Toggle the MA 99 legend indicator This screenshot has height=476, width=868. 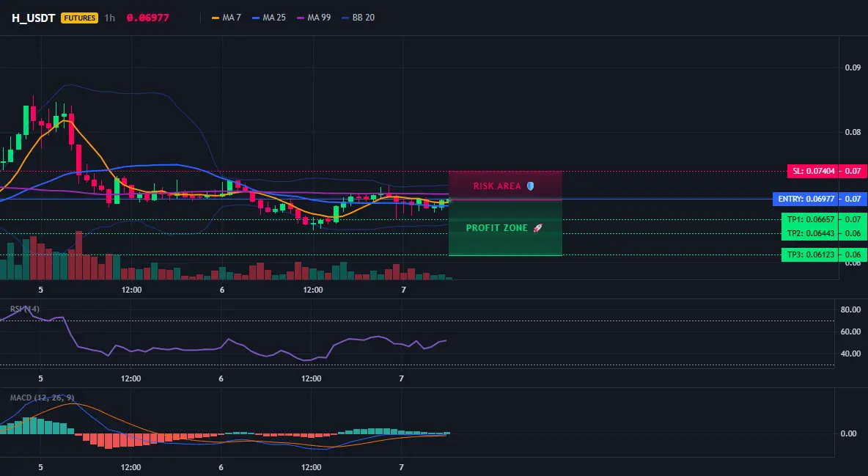click(x=314, y=18)
